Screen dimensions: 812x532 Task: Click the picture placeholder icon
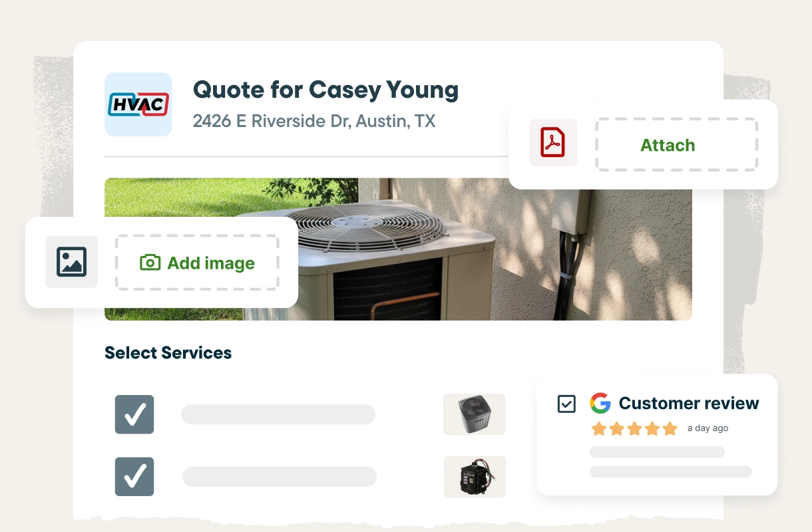click(71, 262)
